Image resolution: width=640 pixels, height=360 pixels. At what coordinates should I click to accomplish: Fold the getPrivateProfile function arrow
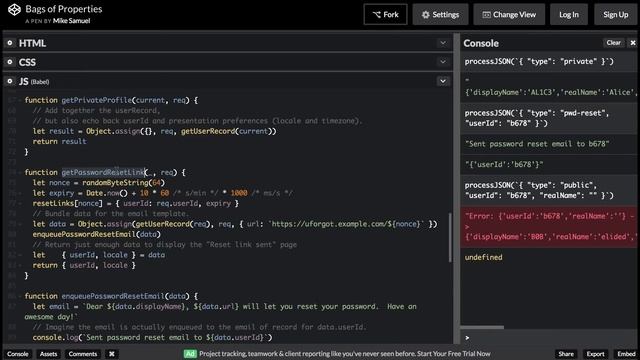coord(20,100)
